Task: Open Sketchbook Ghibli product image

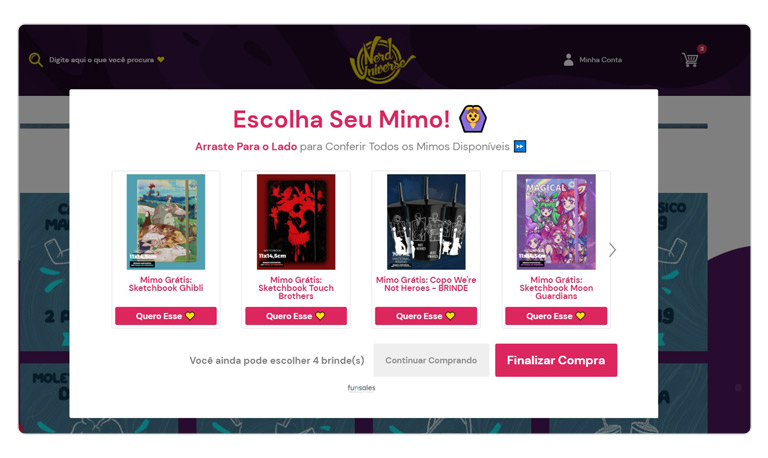Action: click(166, 222)
